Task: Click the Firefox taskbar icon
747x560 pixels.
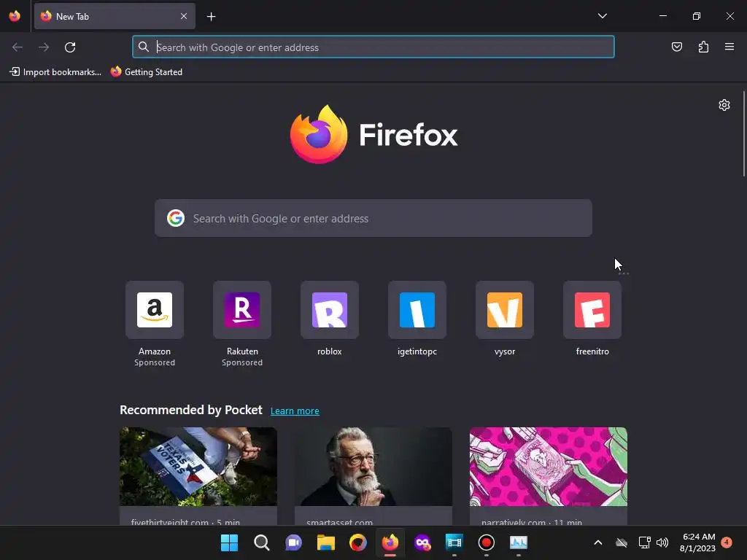Action: click(x=390, y=542)
